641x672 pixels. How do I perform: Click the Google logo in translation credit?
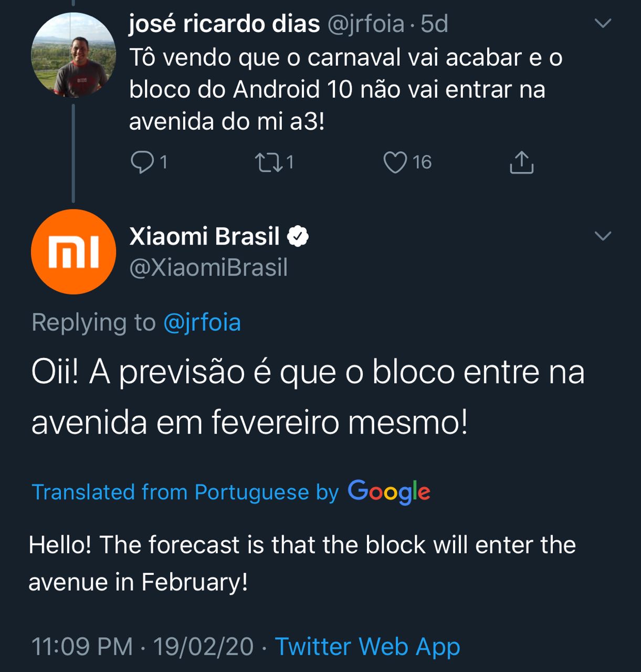click(389, 492)
